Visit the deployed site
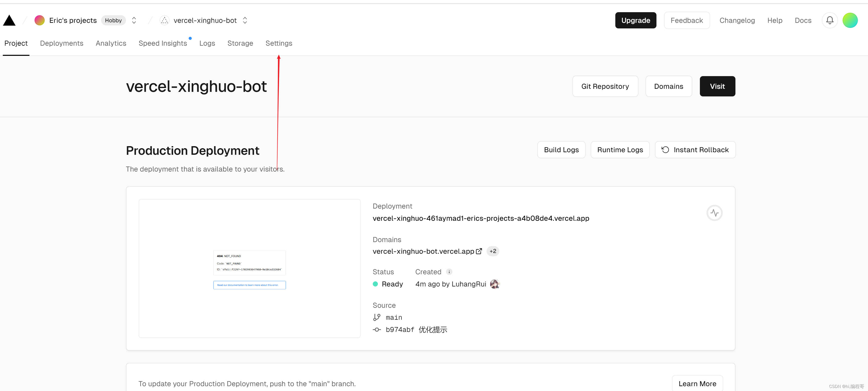Image resolution: width=868 pixels, height=391 pixels. click(717, 87)
